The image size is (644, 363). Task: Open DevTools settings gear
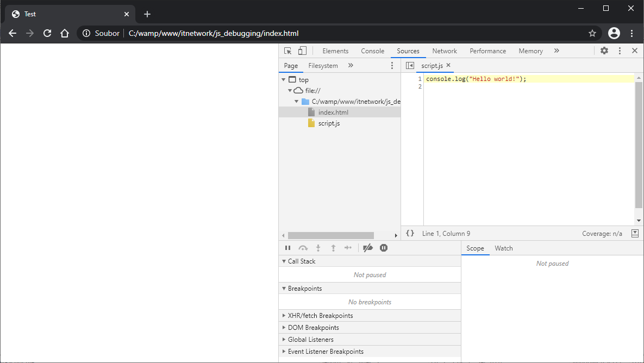pyautogui.click(x=604, y=51)
